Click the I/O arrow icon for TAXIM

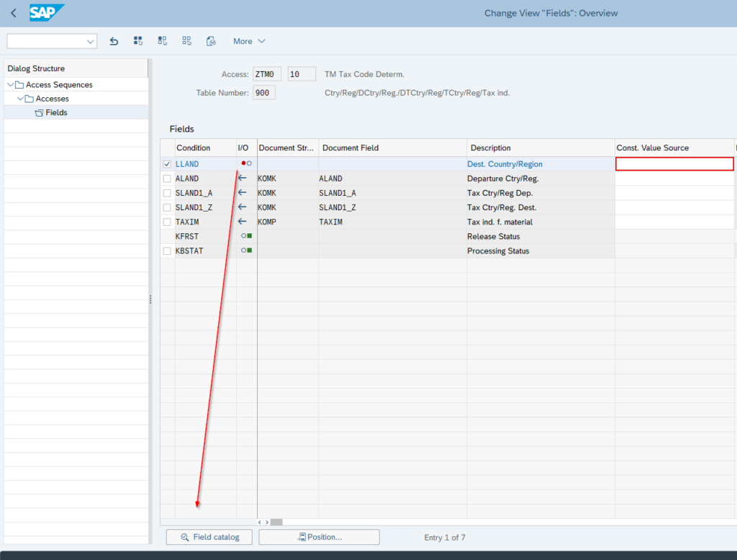click(242, 222)
